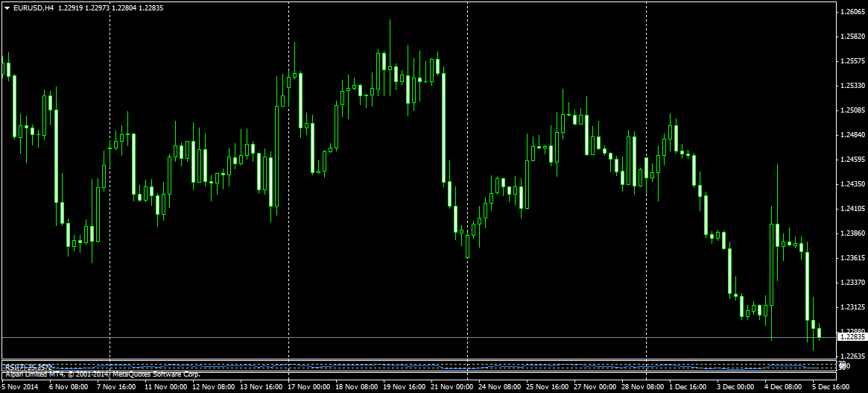This screenshot has height=393, width=868.
Task: Click the 1.26065 price scale label
Action: (852, 12)
